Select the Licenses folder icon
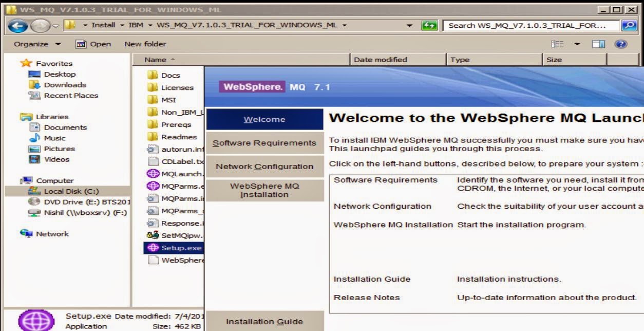Image resolution: width=644 pixels, height=331 pixels. (153, 87)
